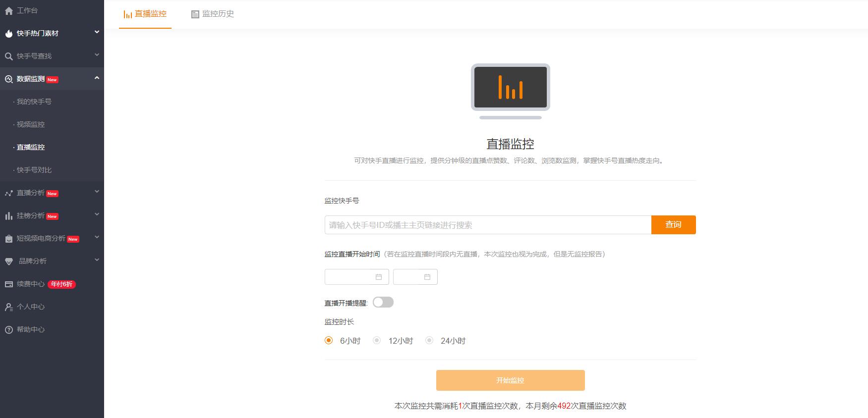Click the list icon on 监控历史 tab

coord(195,14)
